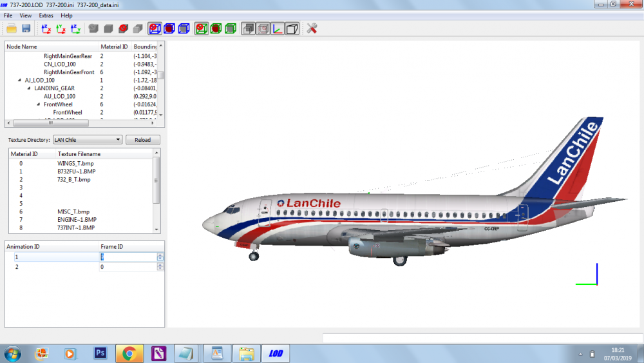Select the light gray slanted cube icon
The width and height of the screenshot is (644, 363).
pos(138,28)
